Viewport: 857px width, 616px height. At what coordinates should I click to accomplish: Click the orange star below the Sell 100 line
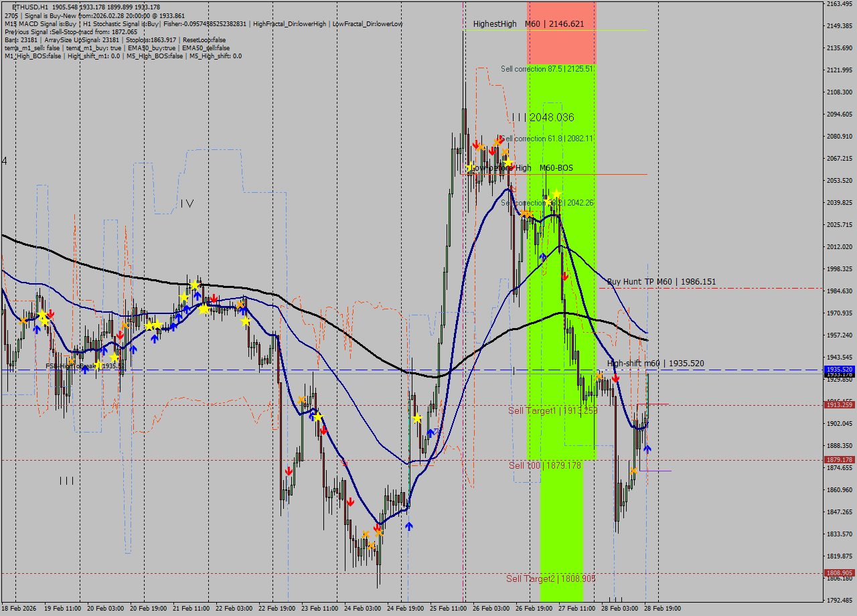click(633, 471)
